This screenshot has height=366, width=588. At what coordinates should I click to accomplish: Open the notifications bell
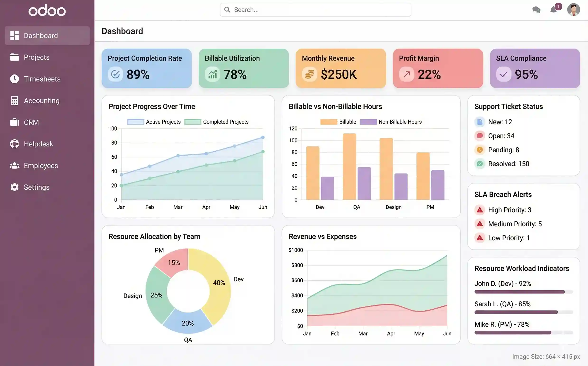coord(553,10)
